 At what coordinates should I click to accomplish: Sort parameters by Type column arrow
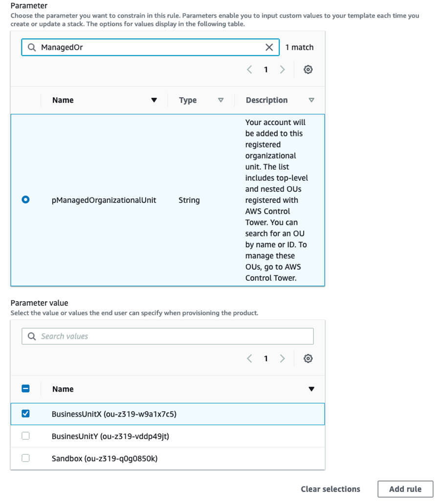(x=220, y=100)
